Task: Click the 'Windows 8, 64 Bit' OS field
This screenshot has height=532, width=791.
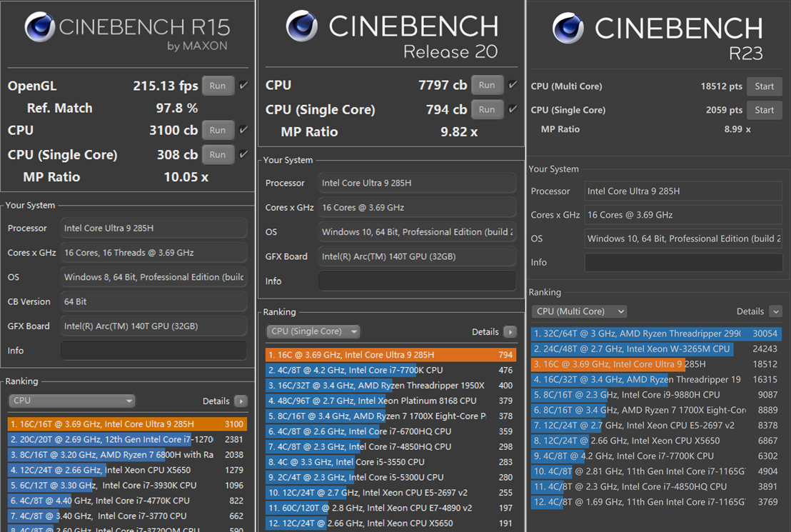Action: pyautogui.click(x=153, y=277)
